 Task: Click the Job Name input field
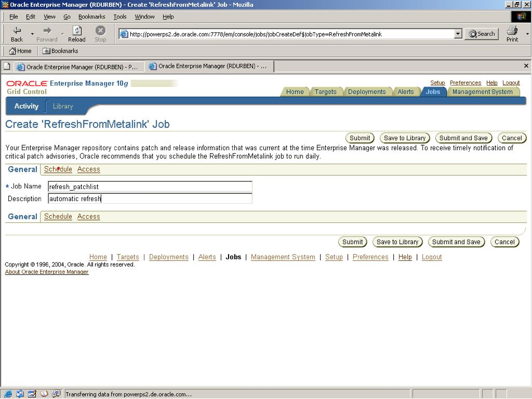coord(150,187)
